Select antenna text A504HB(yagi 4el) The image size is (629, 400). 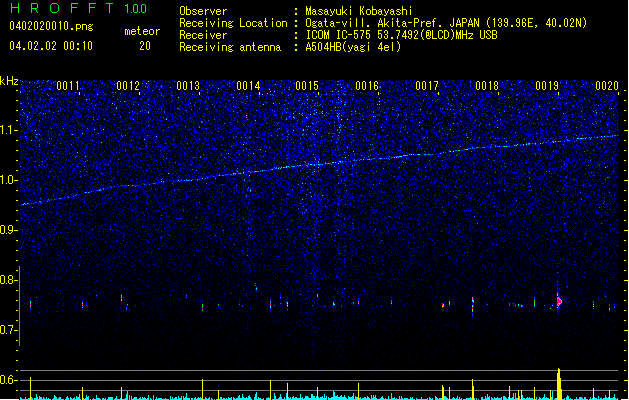coord(353,47)
